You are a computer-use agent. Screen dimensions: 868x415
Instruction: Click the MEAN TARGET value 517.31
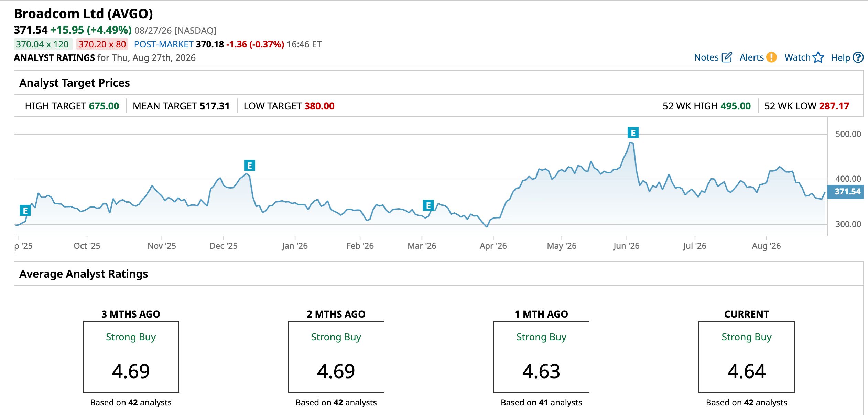pos(215,106)
